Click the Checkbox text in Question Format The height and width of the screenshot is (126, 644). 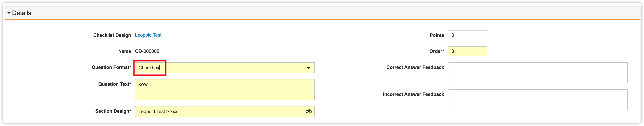[149, 68]
